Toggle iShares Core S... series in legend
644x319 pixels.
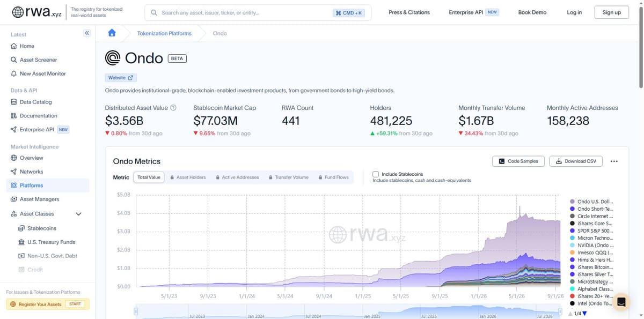pyautogui.click(x=591, y=223)
